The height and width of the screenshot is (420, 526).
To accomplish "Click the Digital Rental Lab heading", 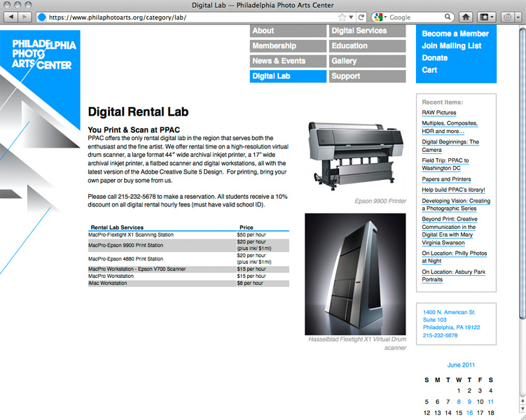I will pos(138,111).
